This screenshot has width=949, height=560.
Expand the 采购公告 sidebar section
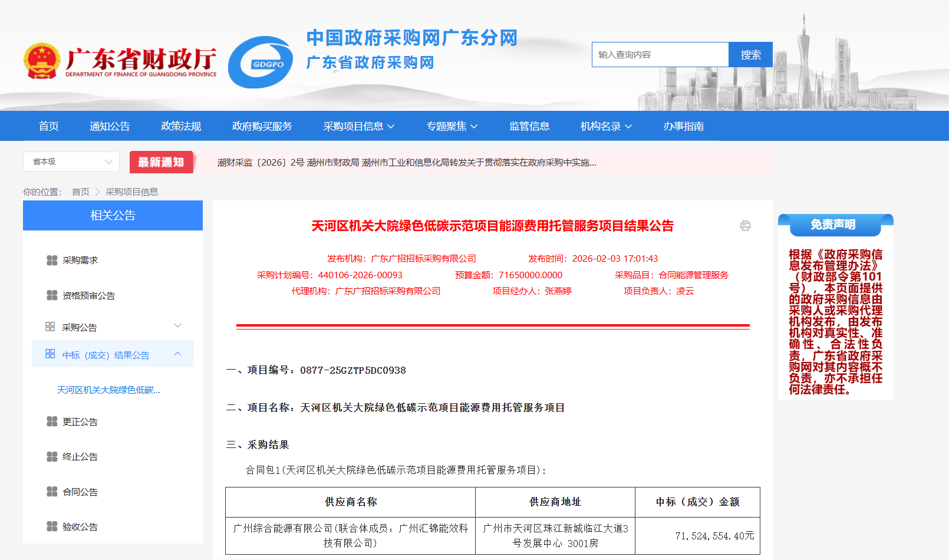[177, 326]
